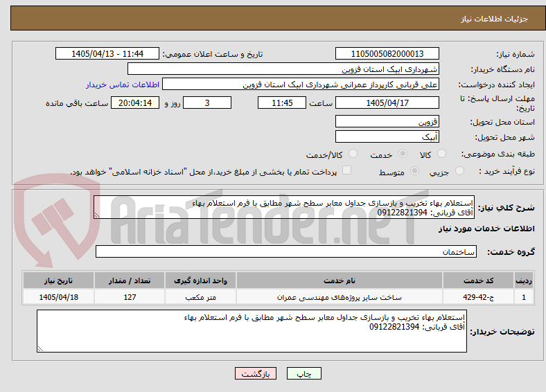Click the announcement date field 1405/04/13 - 11:44

(x=107, y=53)
